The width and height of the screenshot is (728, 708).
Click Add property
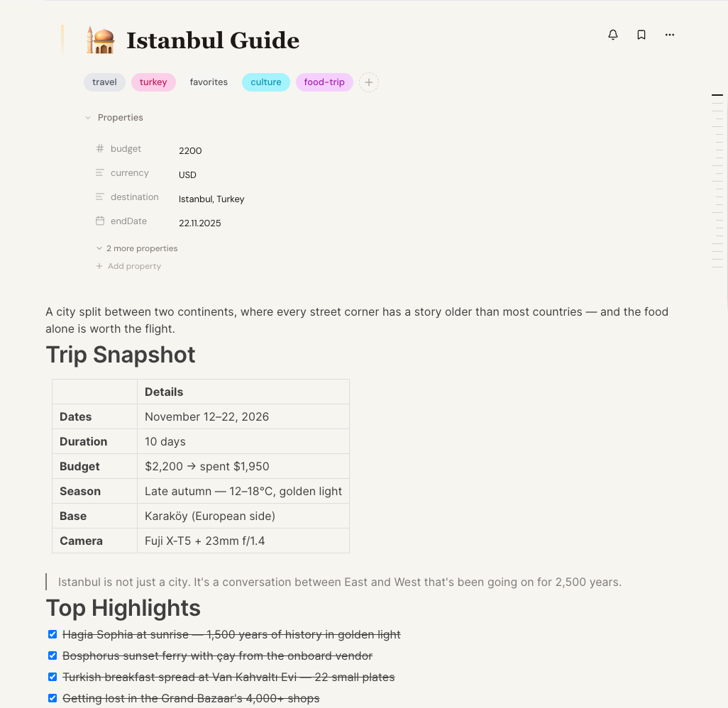[x=128, y=265]
